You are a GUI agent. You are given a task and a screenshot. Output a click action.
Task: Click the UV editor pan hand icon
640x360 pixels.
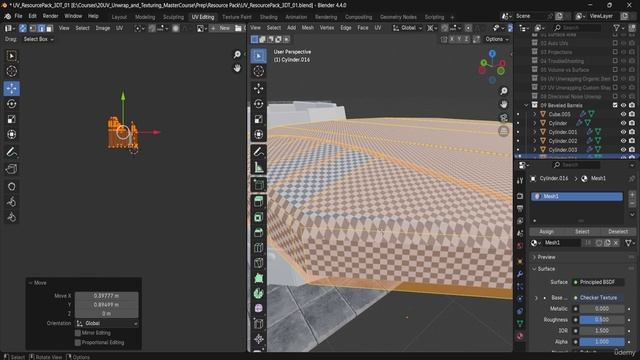(237, 68)
